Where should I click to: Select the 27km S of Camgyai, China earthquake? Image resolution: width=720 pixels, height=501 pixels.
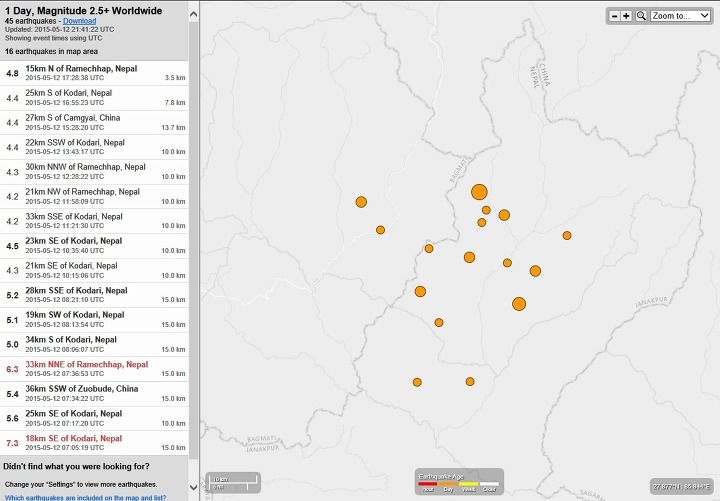coord(94,123)
